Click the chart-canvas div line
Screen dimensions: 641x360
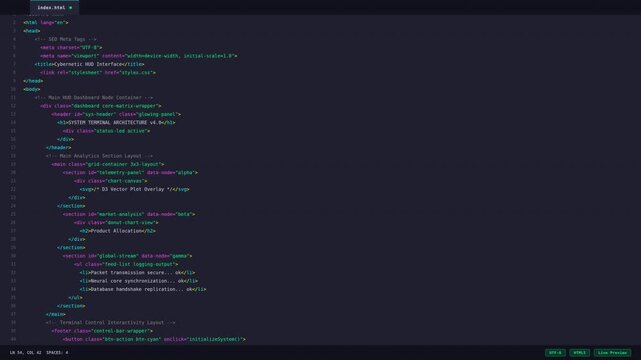tap(110, 181)
